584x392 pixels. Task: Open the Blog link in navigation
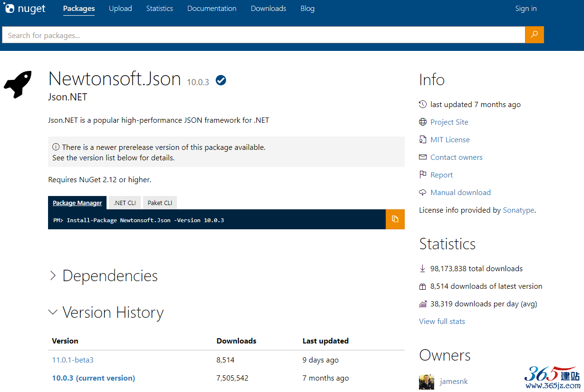pos(308,9)
